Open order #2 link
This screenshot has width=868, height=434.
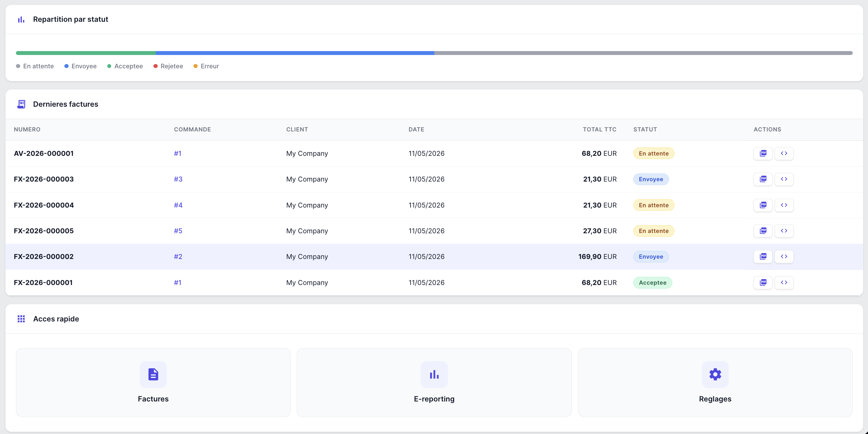point(178,257)
